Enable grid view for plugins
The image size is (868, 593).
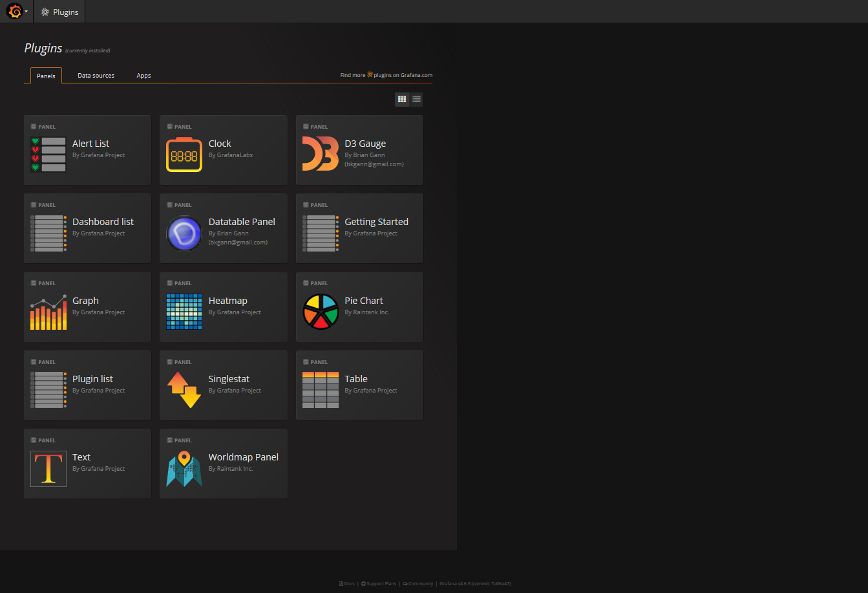tap(402, 99)
